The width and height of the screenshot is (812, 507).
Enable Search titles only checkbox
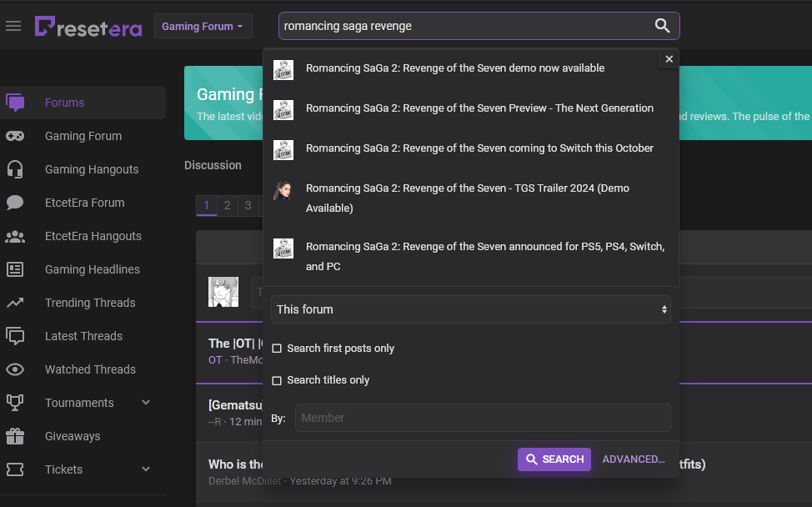[x=277, y=380]
